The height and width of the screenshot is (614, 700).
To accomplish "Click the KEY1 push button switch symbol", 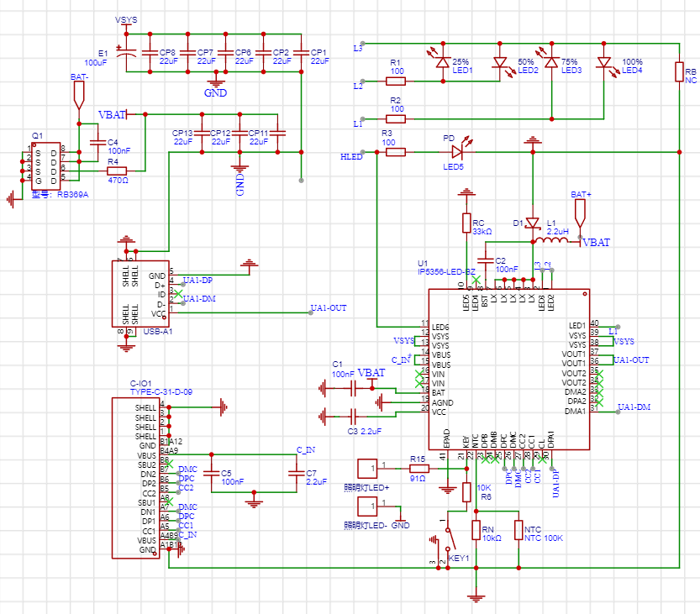I will tap(448, 538).
